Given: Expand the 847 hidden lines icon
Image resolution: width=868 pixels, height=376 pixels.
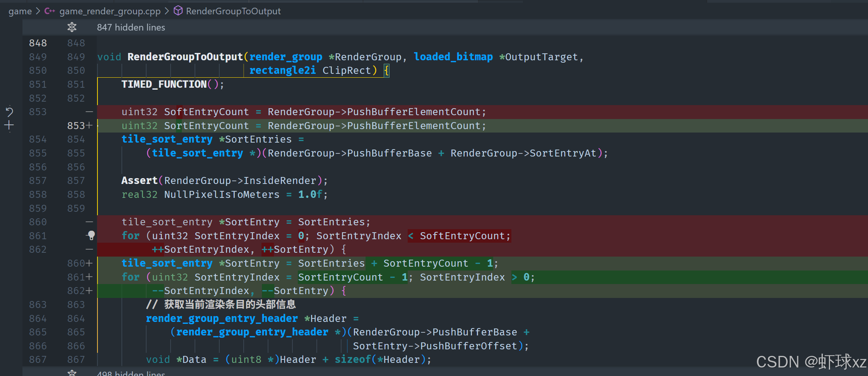Looking at the screenshot, I should [72, 27].
